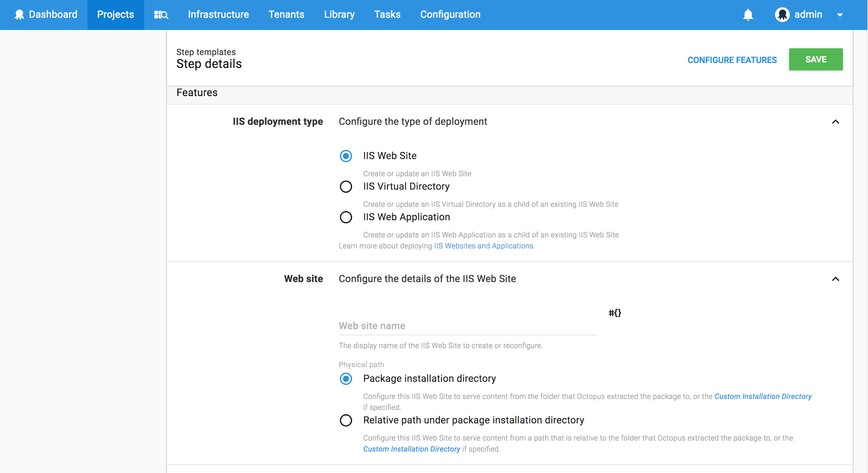Image resolution: width=868 pixels, height=473 pixels.
Task: Click the Octopus logo beside Dashboard
Action: coord(19,15)
